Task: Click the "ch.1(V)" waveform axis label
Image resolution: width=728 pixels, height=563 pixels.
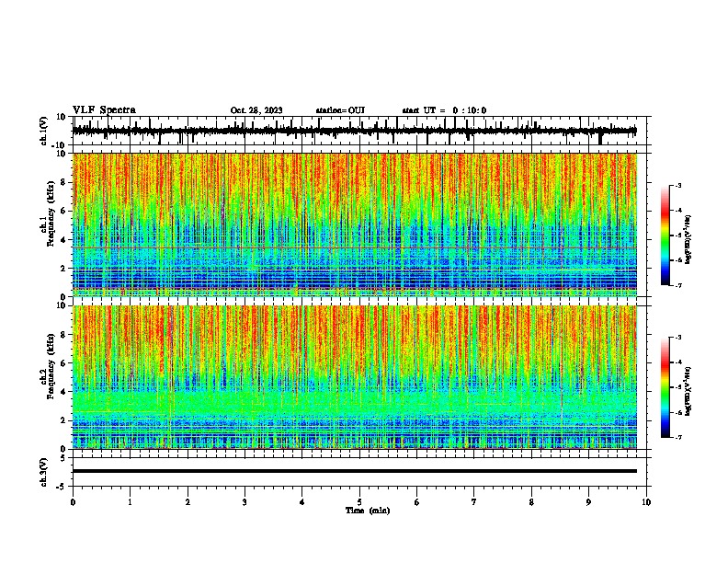Action: pyautogui.click(x=43, y=131)
